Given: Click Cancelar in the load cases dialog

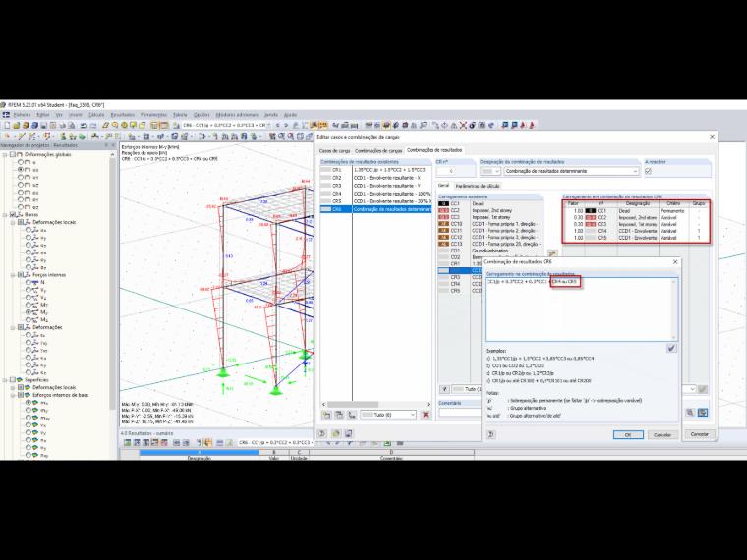Looking at the screenshot, I should tap(700, 434).
